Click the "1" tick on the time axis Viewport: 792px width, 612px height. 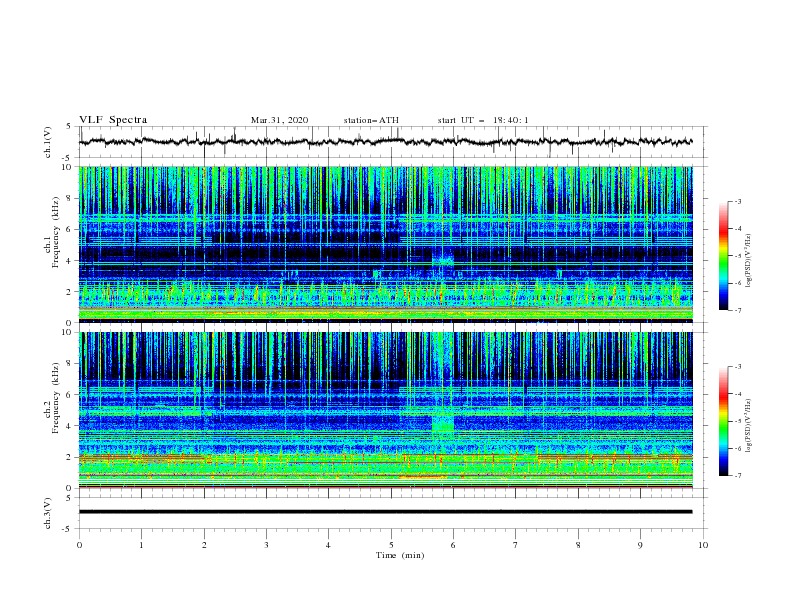coord(141,545)
